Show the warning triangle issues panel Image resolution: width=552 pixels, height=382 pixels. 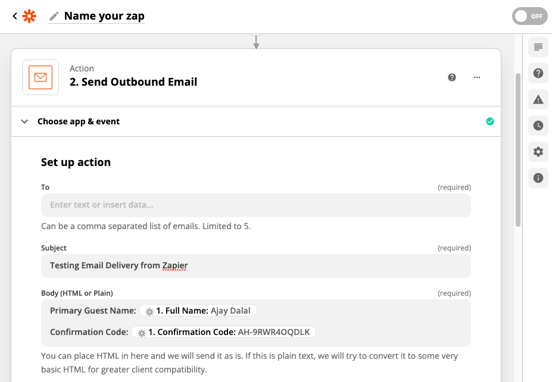538,100
